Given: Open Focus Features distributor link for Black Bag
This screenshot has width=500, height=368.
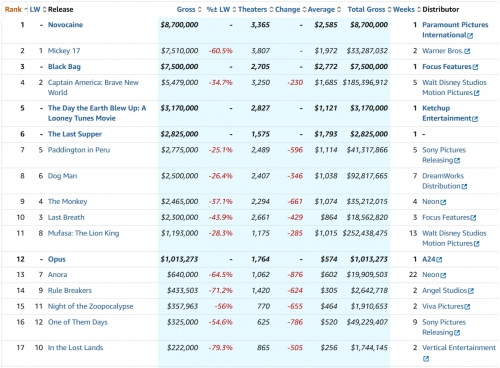Looking at the screenshot, I should click(447, 67).
